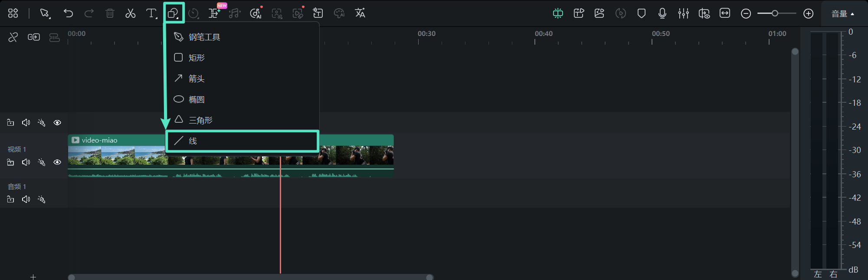Click the audio beat music note icon

[235, 13]
